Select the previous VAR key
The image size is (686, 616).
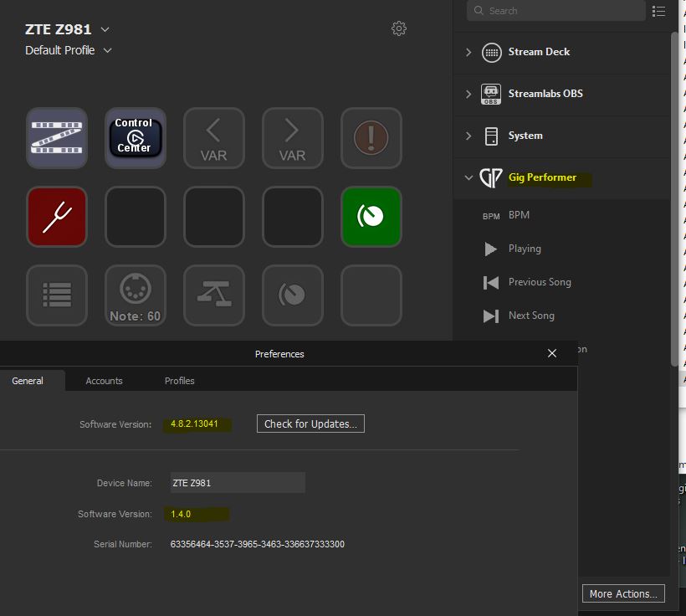pyautogui.click(x=214, y=138)
